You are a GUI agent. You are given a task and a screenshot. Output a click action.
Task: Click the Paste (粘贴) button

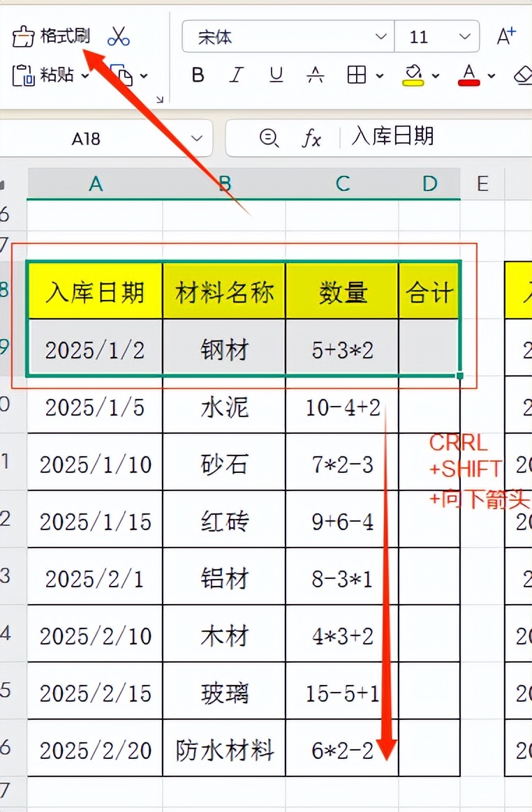click(x=43, y=75)
